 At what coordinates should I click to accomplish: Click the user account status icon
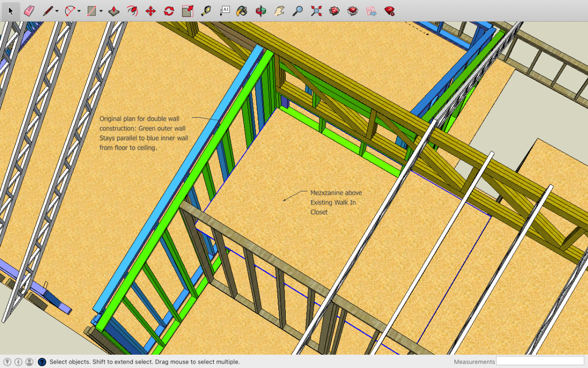coord(29,362)
